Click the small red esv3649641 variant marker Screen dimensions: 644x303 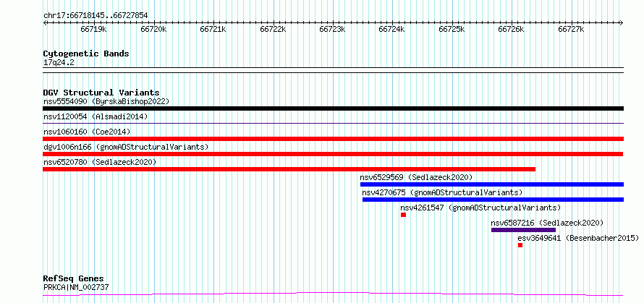pyautogui.click(x=520, y=245)
